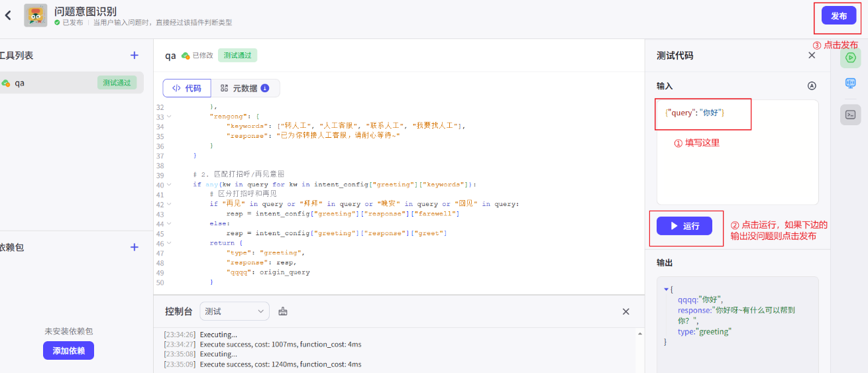Click the info badge on 元数据

(265, 88)
